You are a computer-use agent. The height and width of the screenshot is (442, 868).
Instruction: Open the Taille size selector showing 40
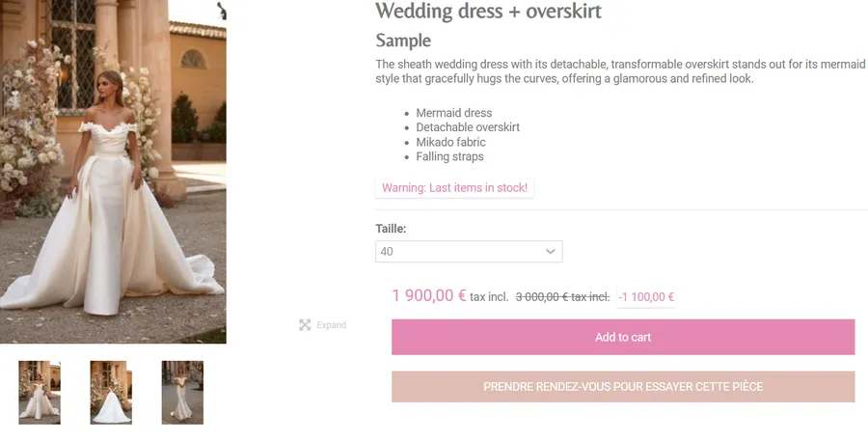click(x=468, y=252)
